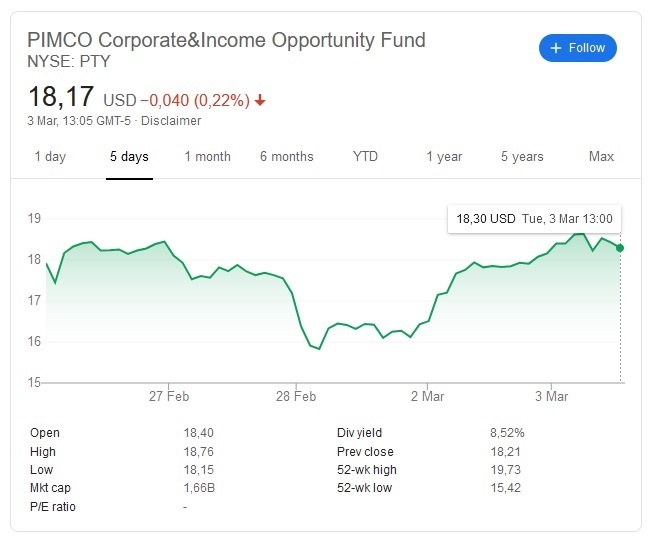The width and height of the screenshot is (658, 543).
Task: Follow the PIMCO fund
Action: pos(578,48)
